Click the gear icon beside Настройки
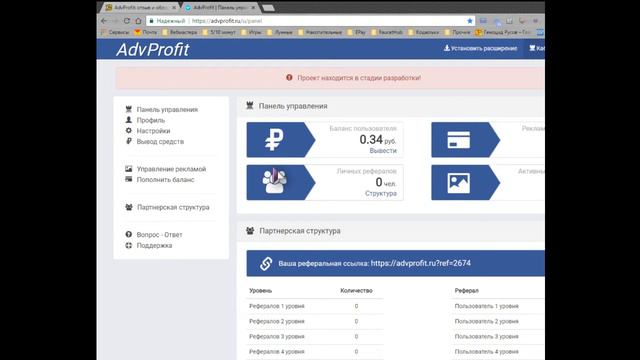This screenshot has width=640, height=360. [129, 130]
